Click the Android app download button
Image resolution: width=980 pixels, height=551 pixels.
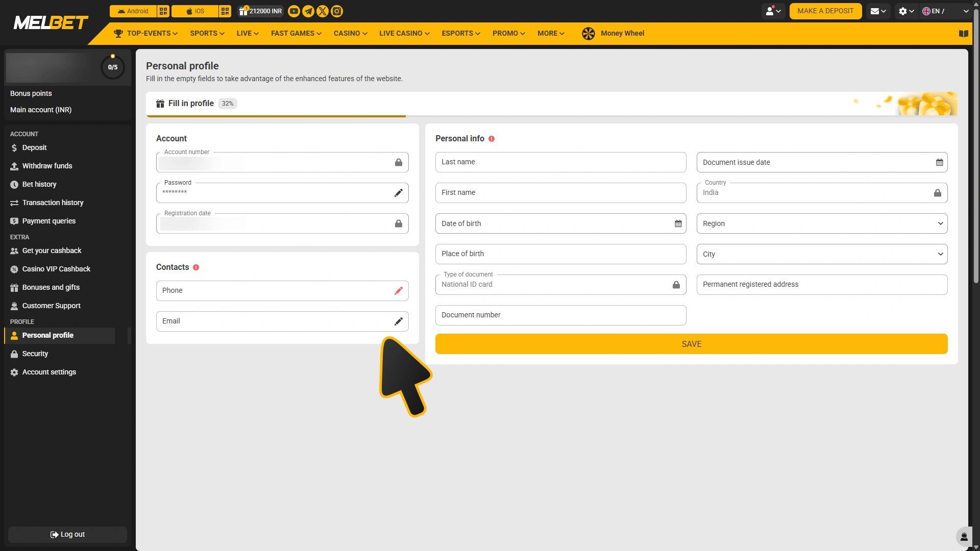click(x=133, y=11)
